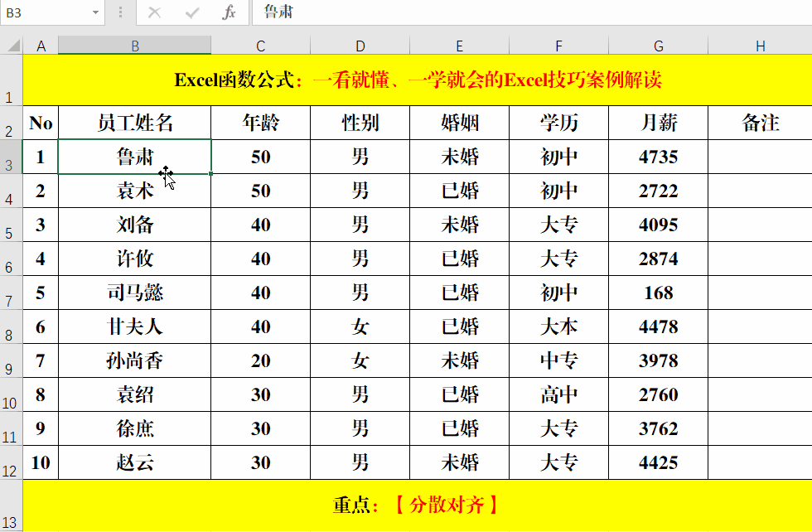
Task: Click the title cell Excel函数公式
Action: coord(418,80)
